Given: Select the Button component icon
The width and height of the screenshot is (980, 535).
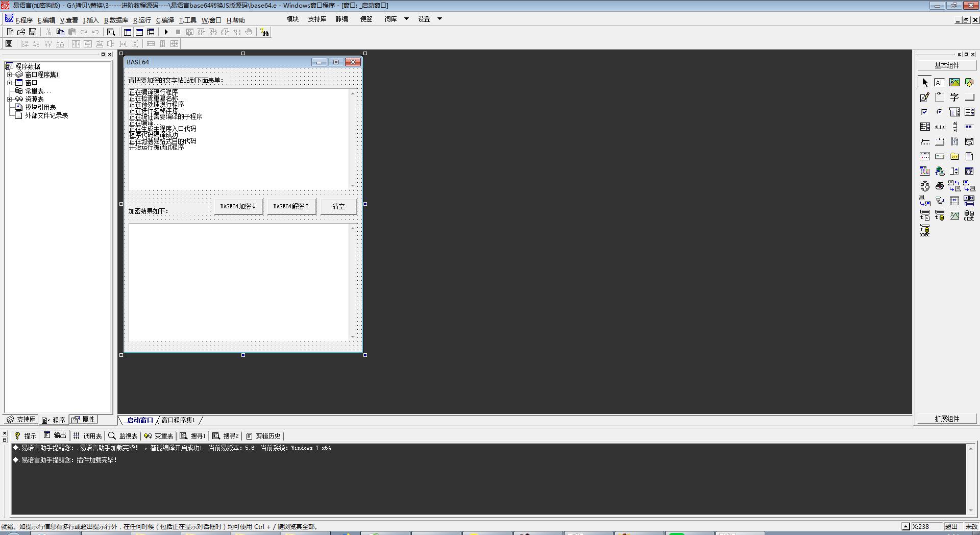Looking at the screenshot, I should [x=969, y=97].
